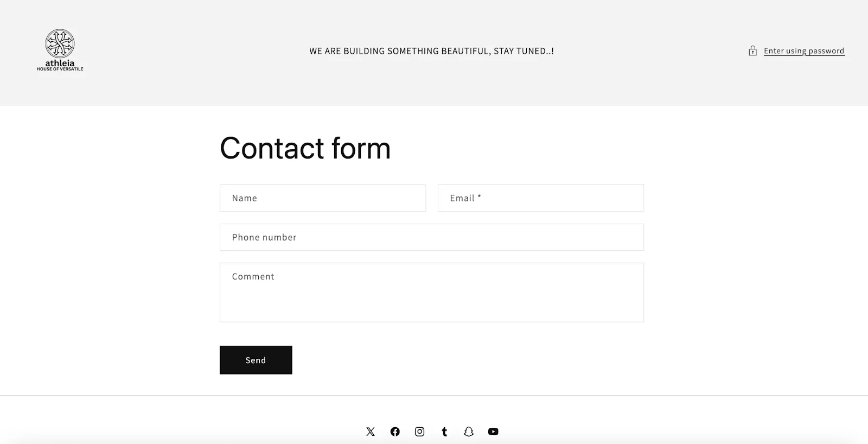The width and height of the screenshot is (868, 444).
Task: Click the padlock icon in the header
Action: pos(752,50)
